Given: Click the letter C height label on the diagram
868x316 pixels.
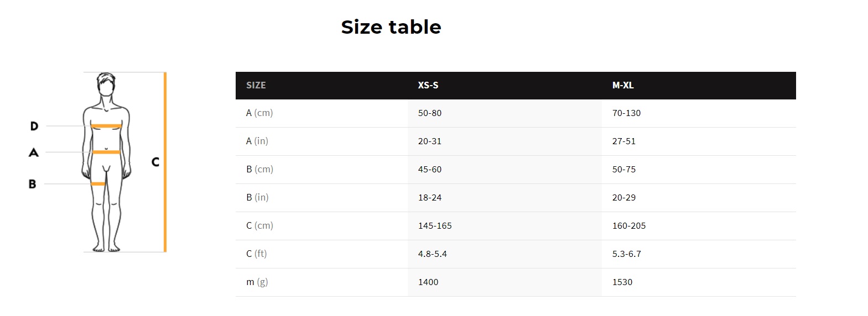Looking at the screenshot, I should pos(155,162).
